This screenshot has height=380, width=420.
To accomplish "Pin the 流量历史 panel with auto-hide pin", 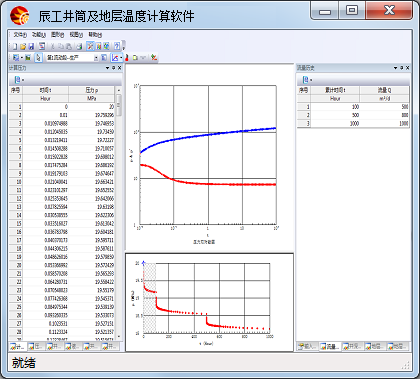I will [x=401, y=68].
